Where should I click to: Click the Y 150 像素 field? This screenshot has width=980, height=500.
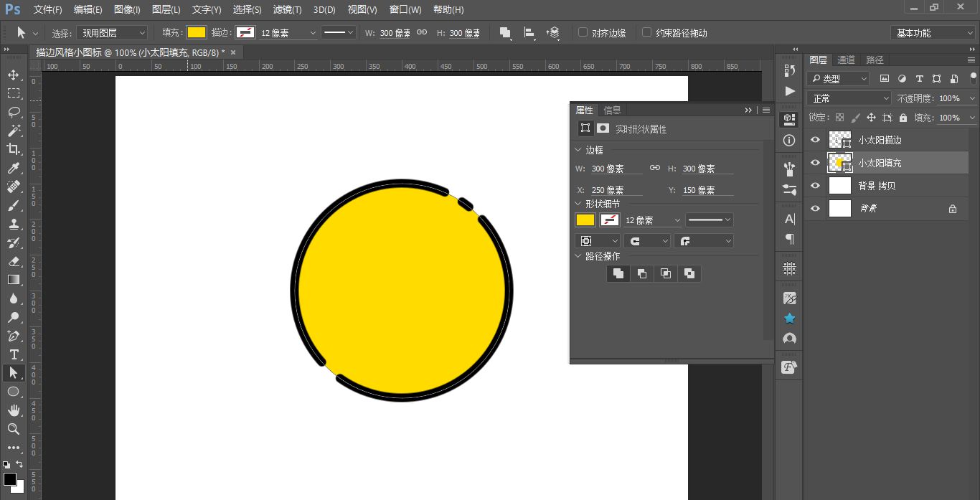[707, 190]
